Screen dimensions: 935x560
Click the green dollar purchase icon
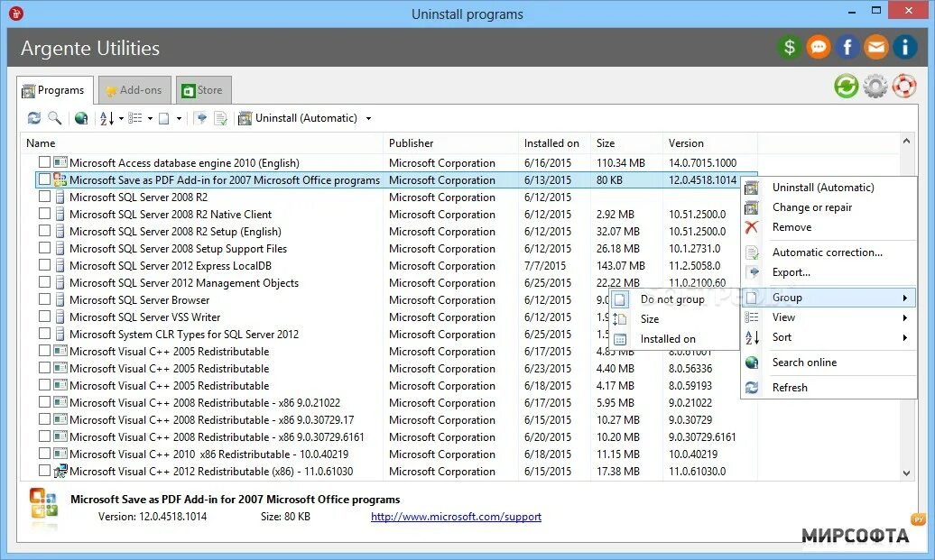click(789, 47)
